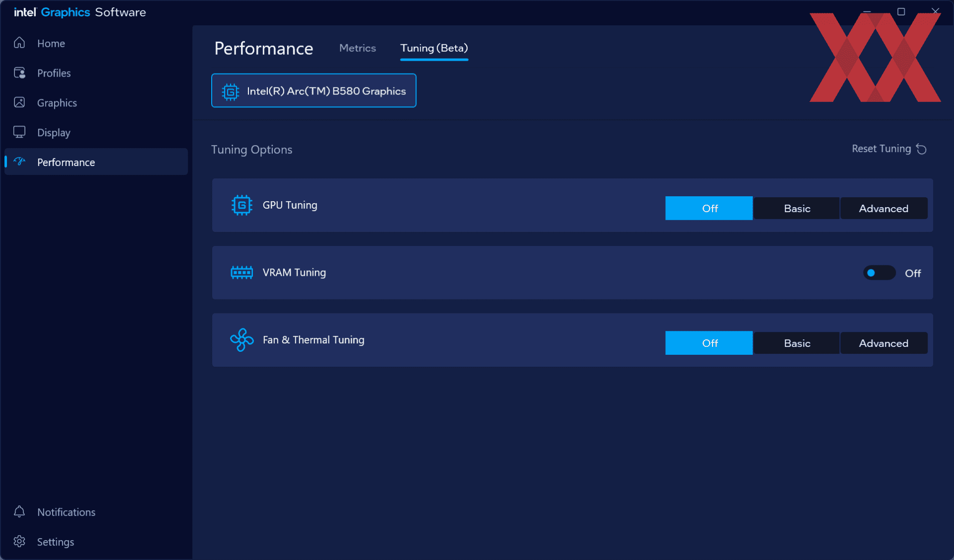Click the Performance gauge icon

[19, 161]
